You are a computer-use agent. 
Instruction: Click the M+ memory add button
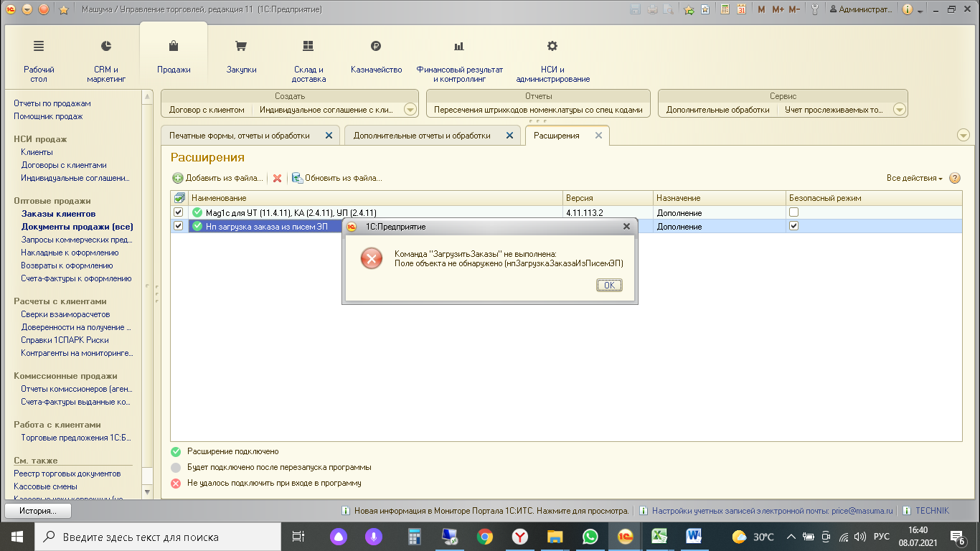[778, 9]
